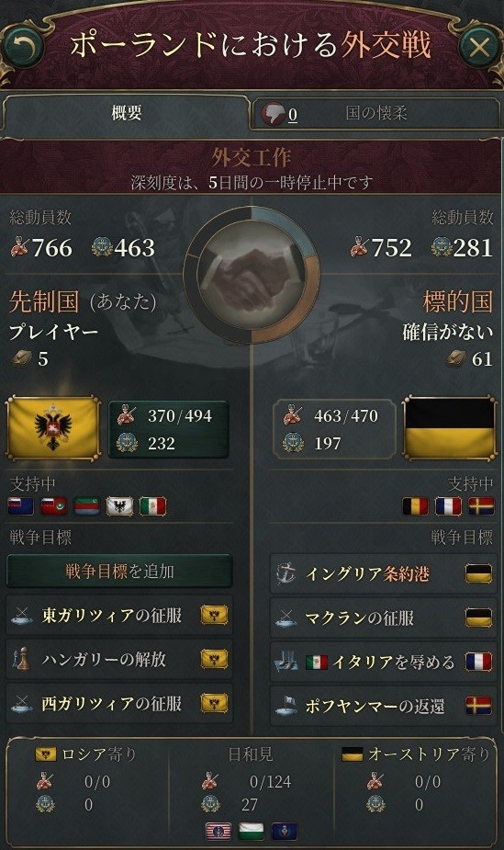Click the Prussian eagle flag supporter

coord(119,506)
